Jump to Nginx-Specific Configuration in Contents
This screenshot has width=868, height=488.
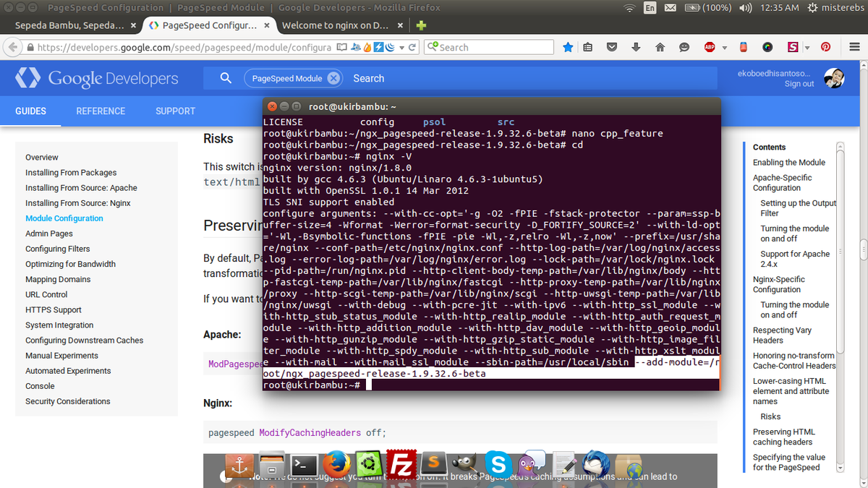tap(779, 284)
